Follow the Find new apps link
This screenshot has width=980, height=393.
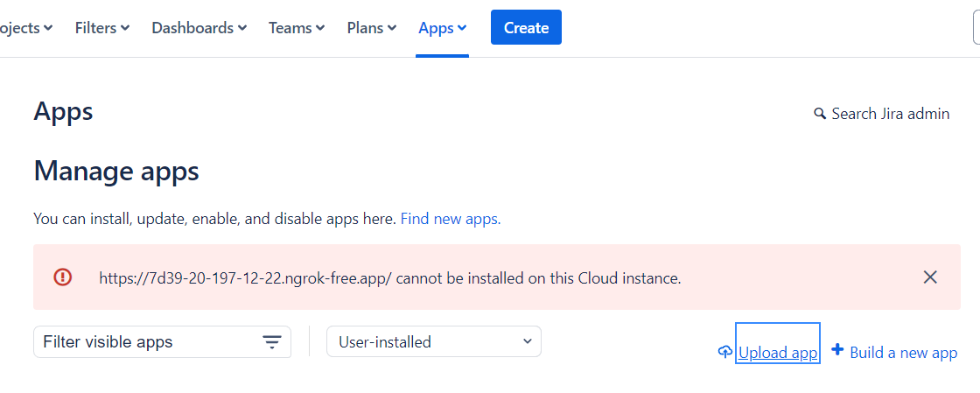click(x=451, y=220)
